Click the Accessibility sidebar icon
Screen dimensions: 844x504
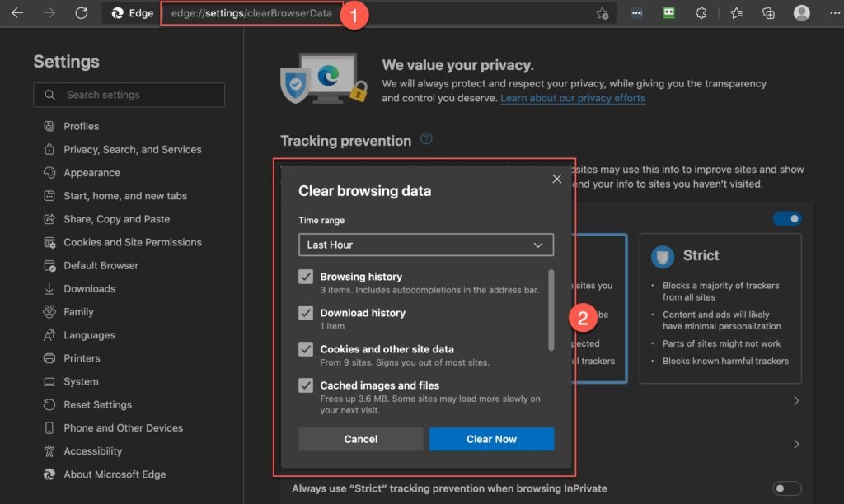coord(49,450)
